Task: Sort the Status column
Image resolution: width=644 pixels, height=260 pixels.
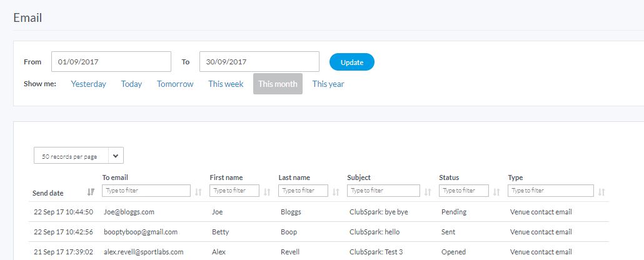Action: point(496,192)
